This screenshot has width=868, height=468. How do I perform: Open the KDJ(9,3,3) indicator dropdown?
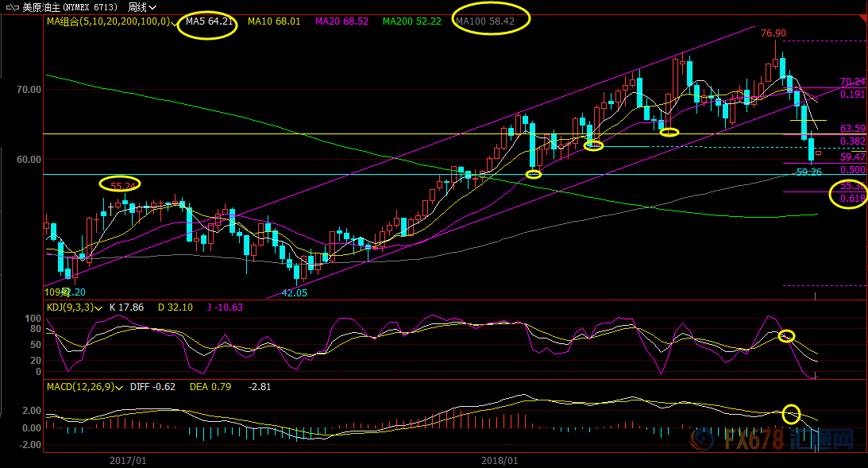coord(98,307)
